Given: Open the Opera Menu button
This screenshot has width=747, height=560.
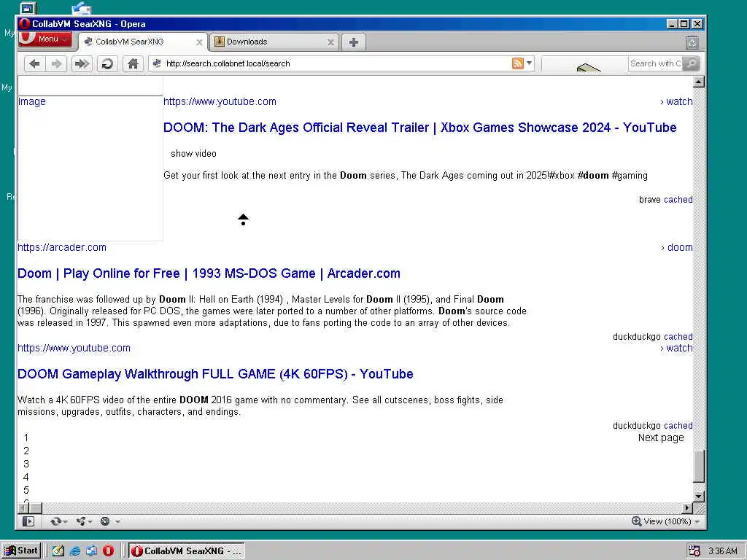Looking at the screenshot, I should click(45, 39).
